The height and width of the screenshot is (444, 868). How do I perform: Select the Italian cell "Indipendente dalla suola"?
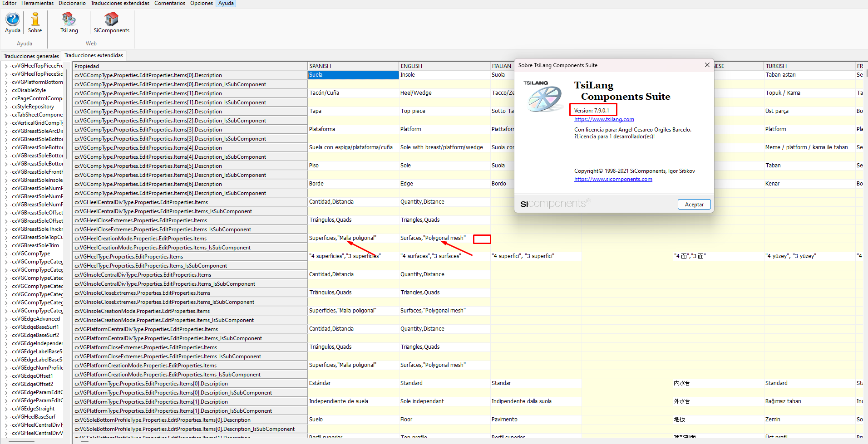coord(536,401)
